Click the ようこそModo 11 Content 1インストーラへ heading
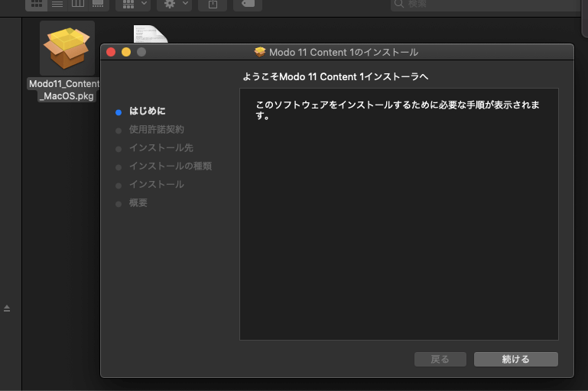The image size is (588, 391). pyautogui.click(x=335, y=77)
